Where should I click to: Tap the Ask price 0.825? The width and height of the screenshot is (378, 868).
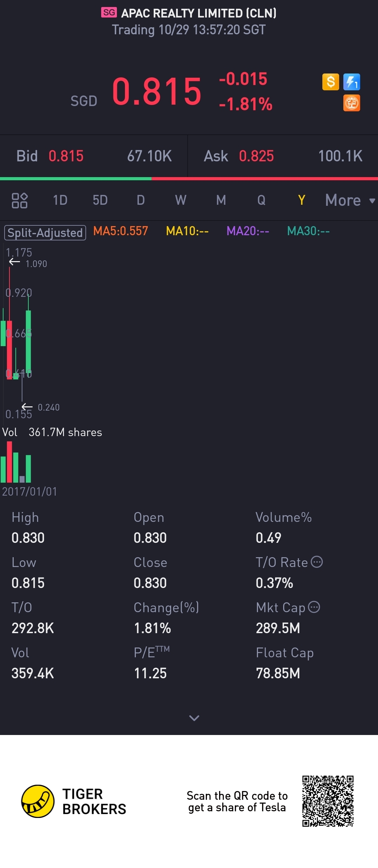(x=256, y=156)
